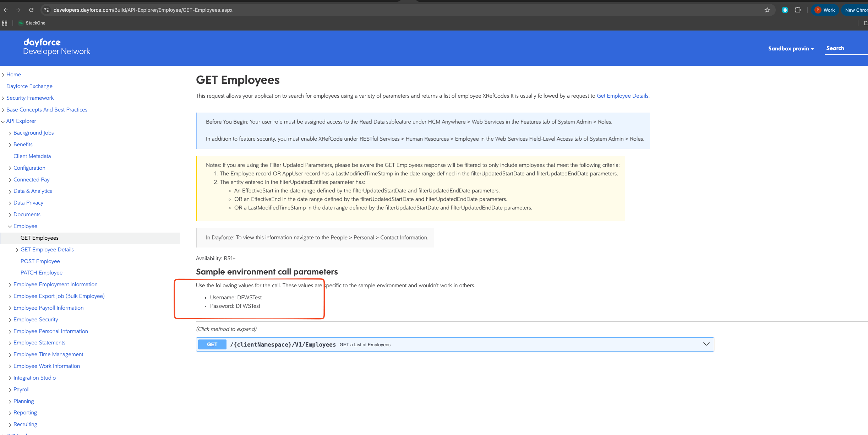Viewport: 868px width, 435px height.
Task: Open Employee Statements section
Action: [x=39, y=343]
